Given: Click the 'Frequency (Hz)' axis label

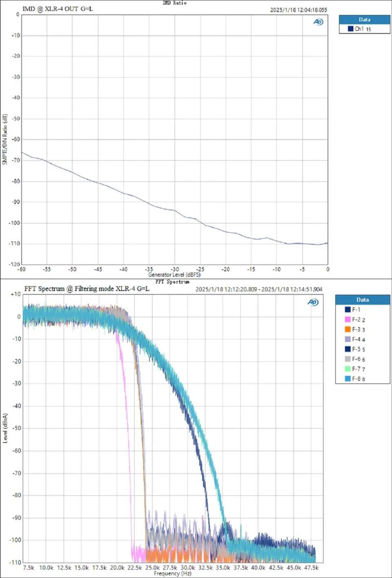Looking at the screenshot, I should (172, 574).
